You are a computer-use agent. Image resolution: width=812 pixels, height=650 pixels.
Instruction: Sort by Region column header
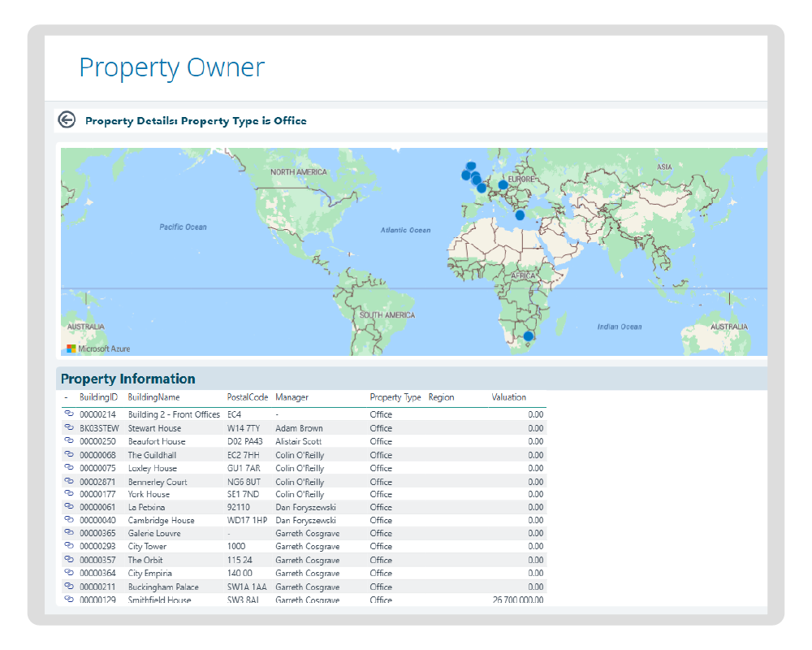pyautogui.click(x=441, y=397)
